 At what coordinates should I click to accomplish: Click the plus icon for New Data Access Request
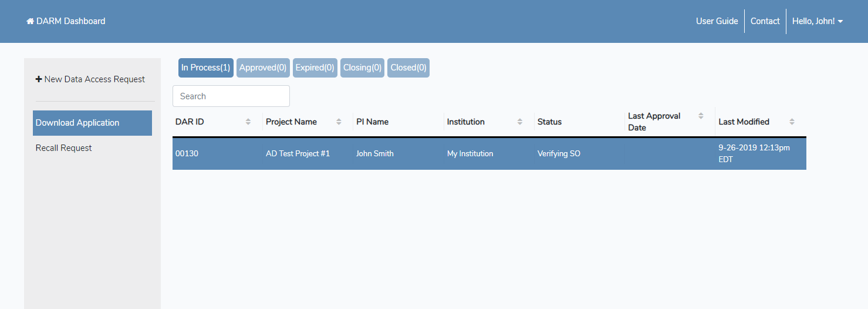(x=39, y=79)
